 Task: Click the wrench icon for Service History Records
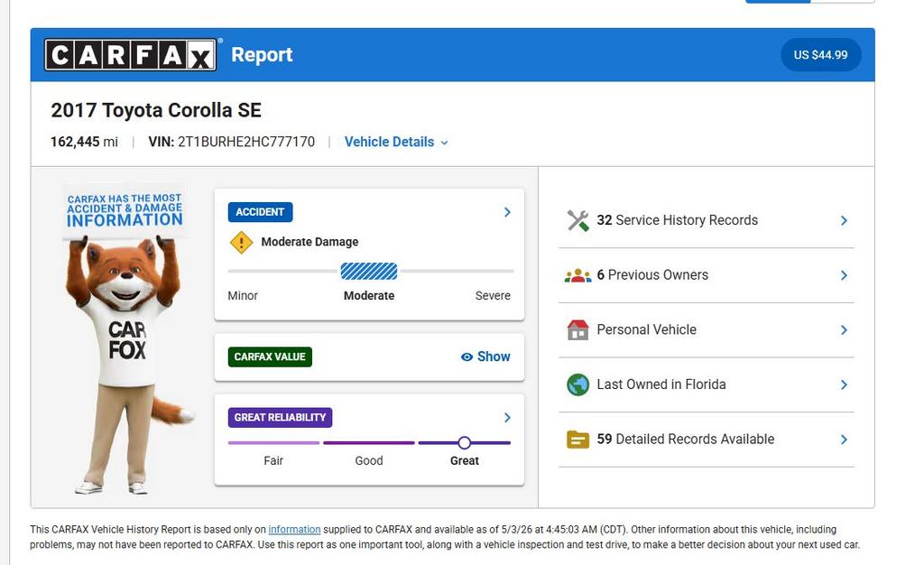point(577,220)
